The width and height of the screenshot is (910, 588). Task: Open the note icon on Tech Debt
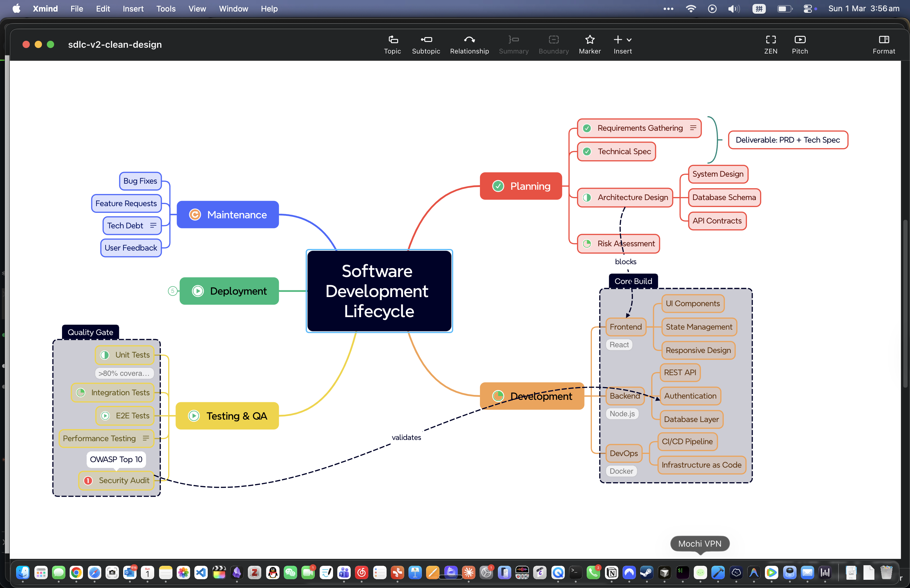pos(153,225)
